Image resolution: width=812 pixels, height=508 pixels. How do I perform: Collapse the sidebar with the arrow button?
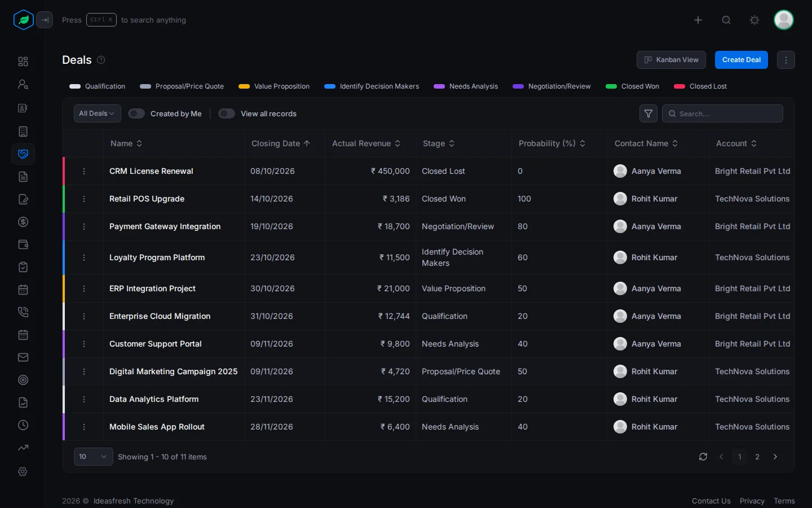click(45, 20)
